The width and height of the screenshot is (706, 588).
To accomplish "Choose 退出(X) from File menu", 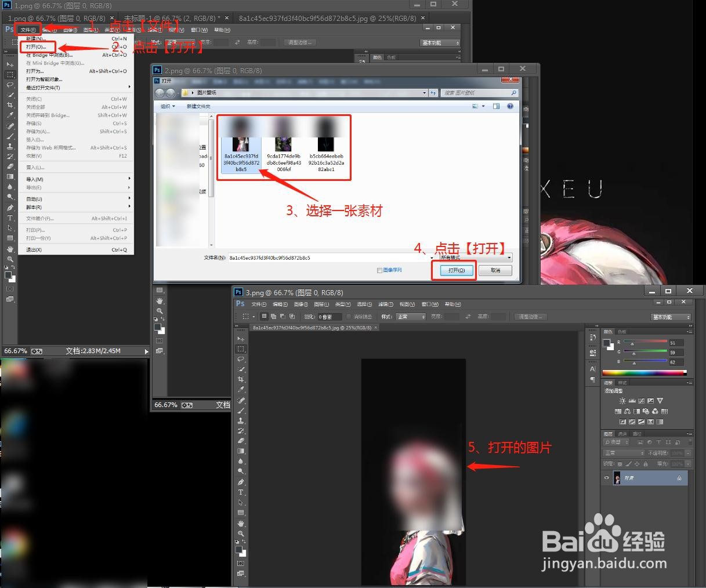I will coord(77,250).
